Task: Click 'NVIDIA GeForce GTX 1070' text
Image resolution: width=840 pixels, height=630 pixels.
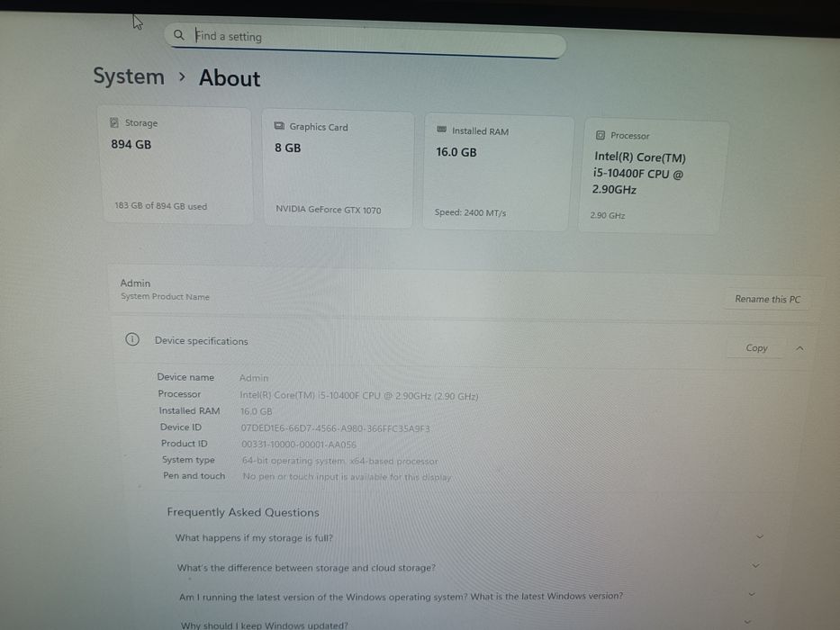Action: point(329,210)
